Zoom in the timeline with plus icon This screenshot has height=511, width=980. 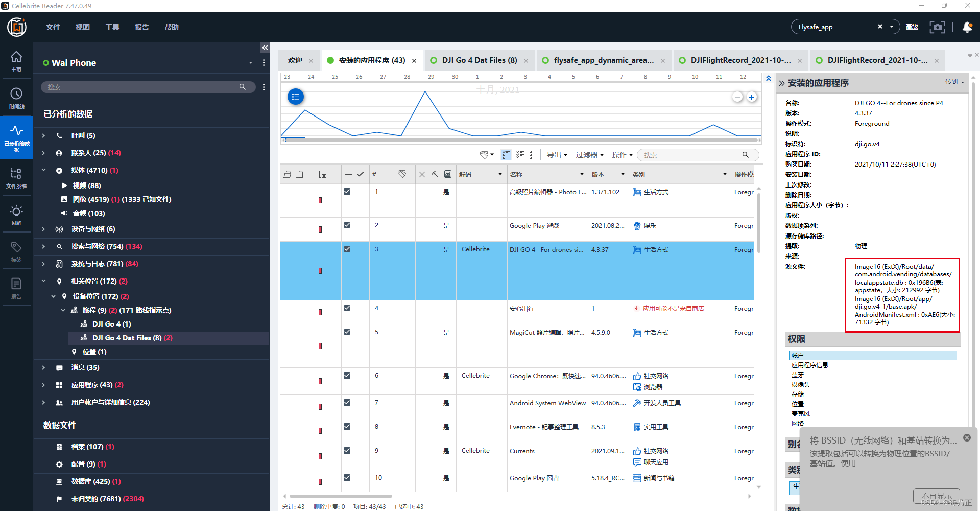752,97
